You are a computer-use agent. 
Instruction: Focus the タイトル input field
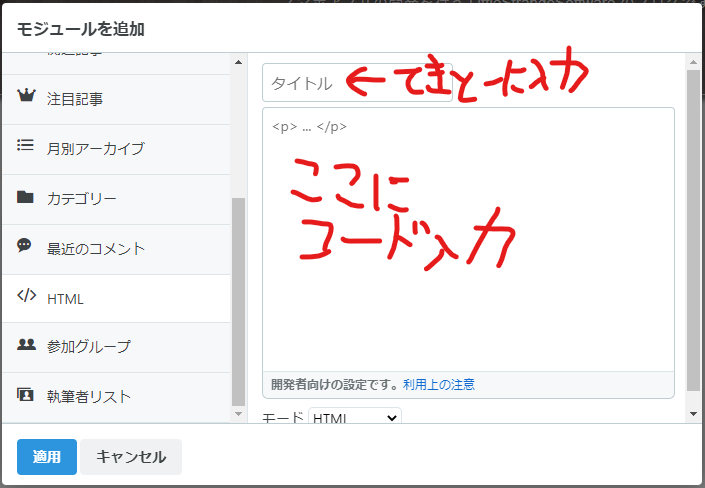[357, 83]
